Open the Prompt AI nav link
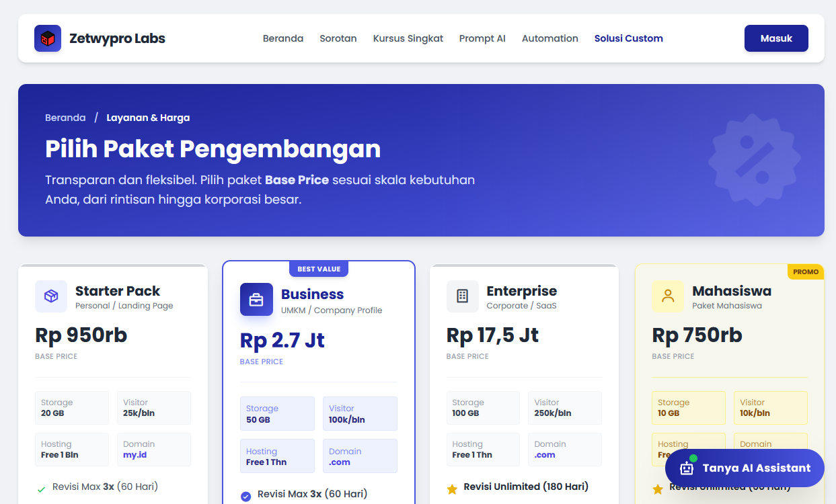This screenshot has width=836, height=504. click(482, 38)
